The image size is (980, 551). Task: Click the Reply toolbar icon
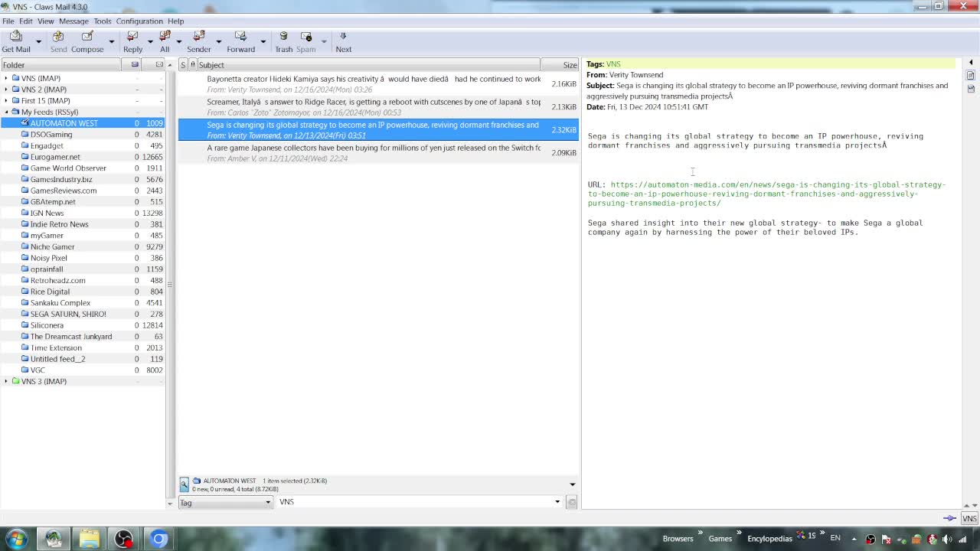point(132,37)
